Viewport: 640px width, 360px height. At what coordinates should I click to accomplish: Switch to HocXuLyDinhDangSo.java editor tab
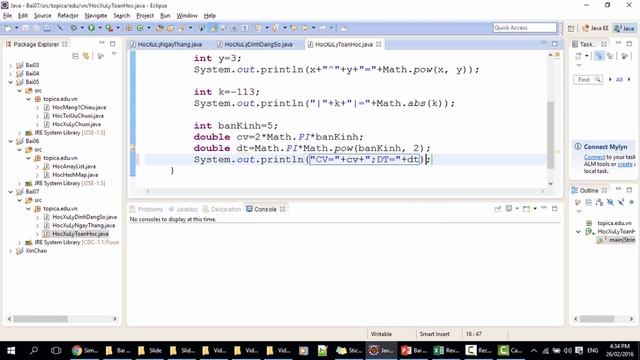pos(255,44)
